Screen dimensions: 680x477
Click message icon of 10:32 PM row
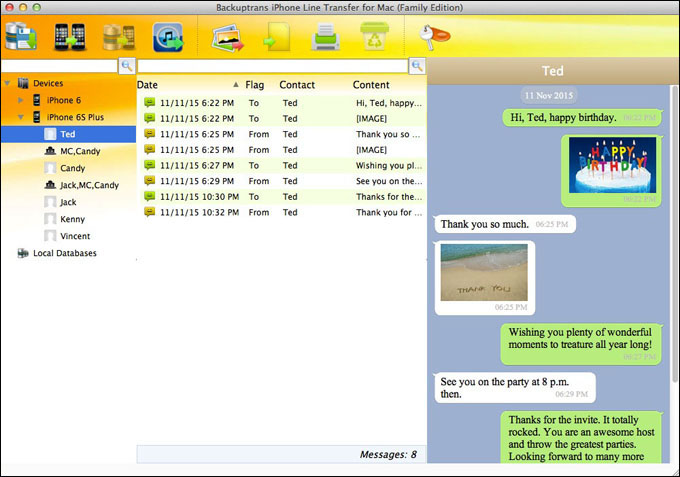click(150, 212)
